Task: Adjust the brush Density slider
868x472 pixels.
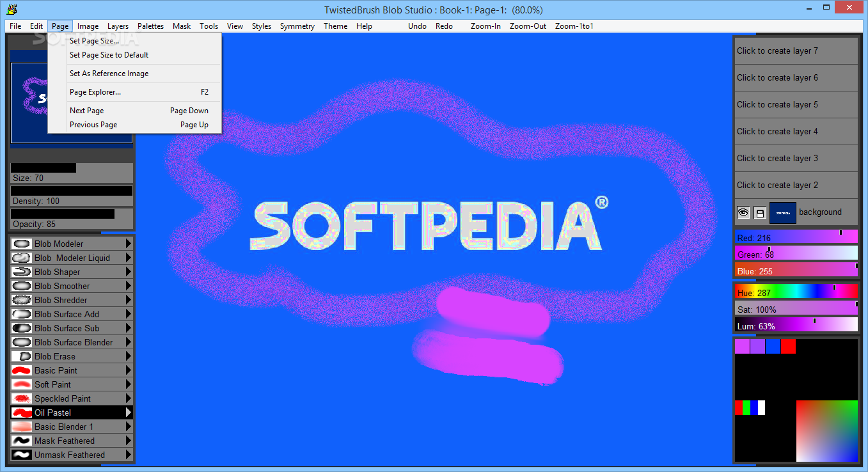Action: (x=72, y=196)
